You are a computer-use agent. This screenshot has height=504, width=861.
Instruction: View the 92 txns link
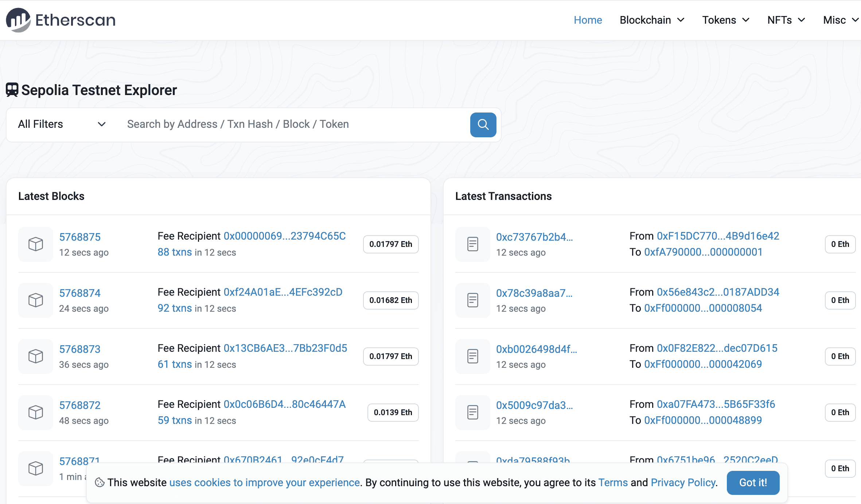pos(175,308)
